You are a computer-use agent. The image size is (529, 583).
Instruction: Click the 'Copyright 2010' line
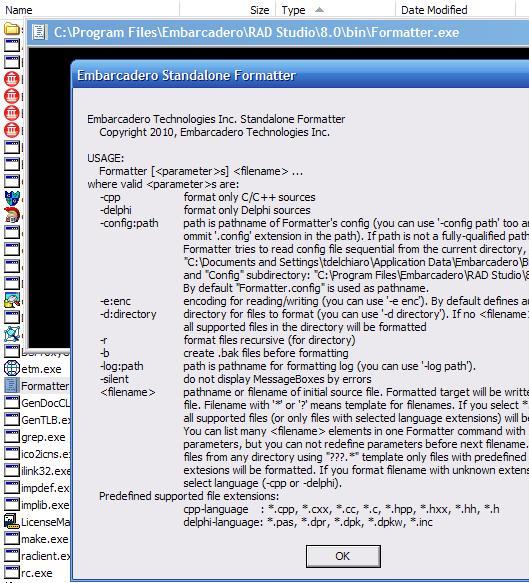[x=214, y=132]
